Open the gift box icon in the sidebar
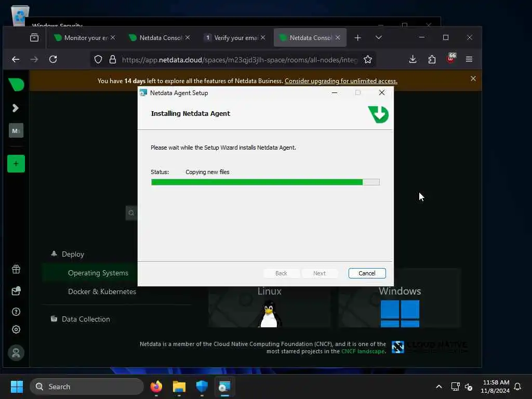 coord(16,270)
